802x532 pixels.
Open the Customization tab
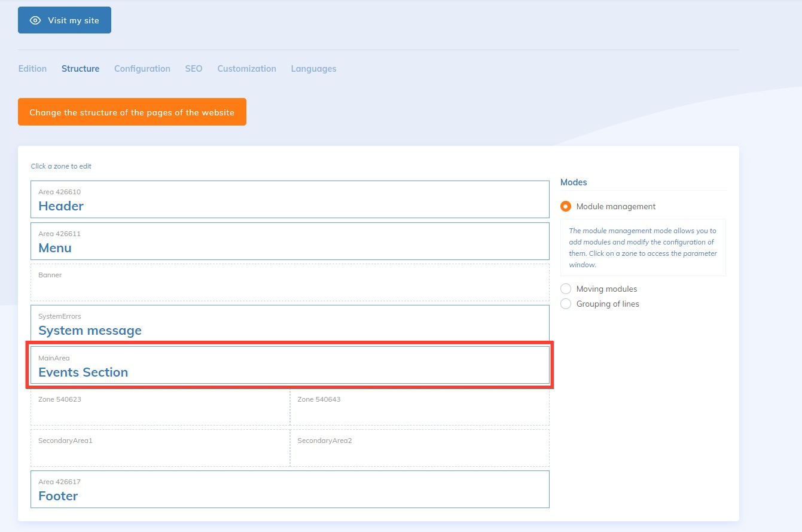tap(246, 69)
